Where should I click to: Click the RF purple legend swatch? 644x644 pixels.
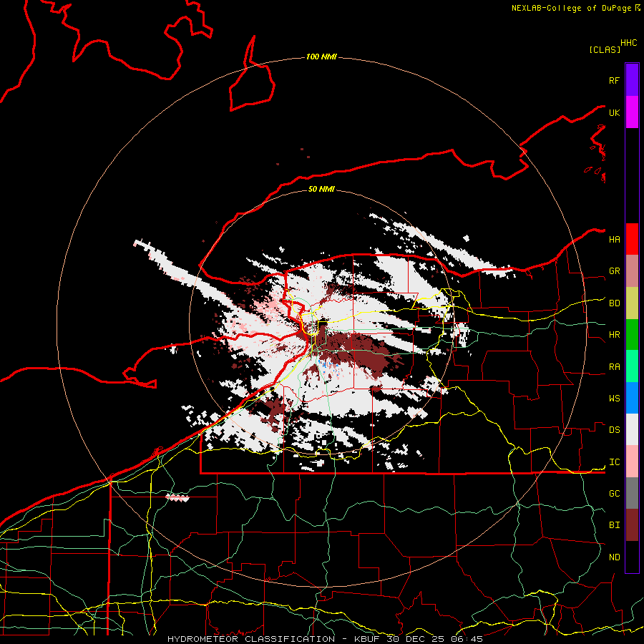click(x=632, y=80)
